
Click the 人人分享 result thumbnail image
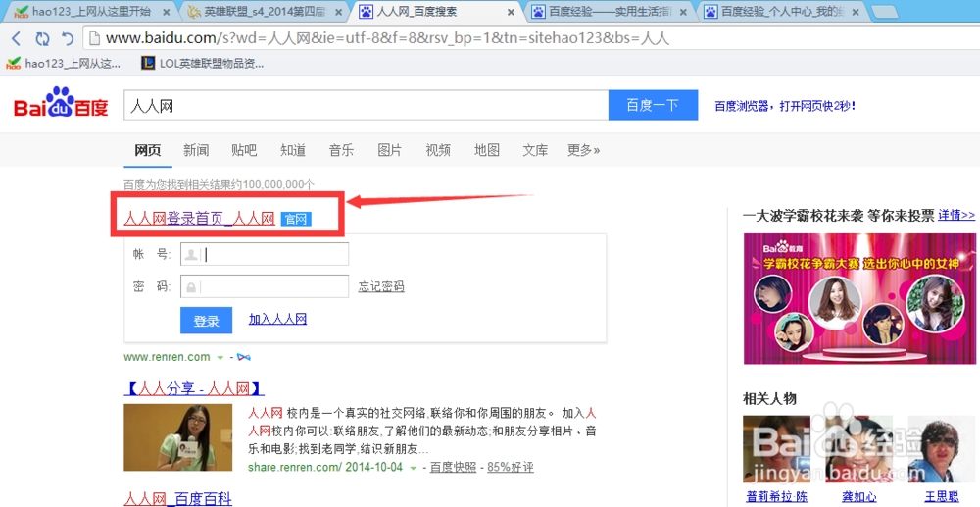click(178, 437)
